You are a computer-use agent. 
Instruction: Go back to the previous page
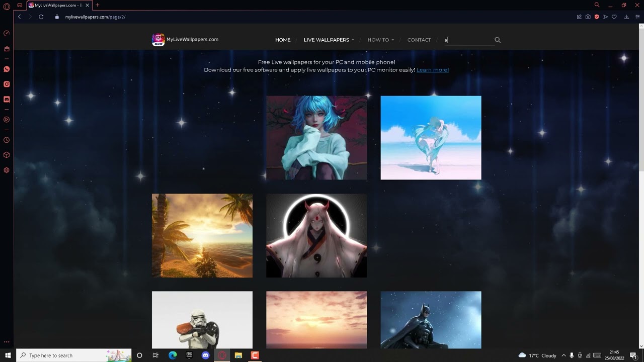pyautogui.click(x=19, y=17)
